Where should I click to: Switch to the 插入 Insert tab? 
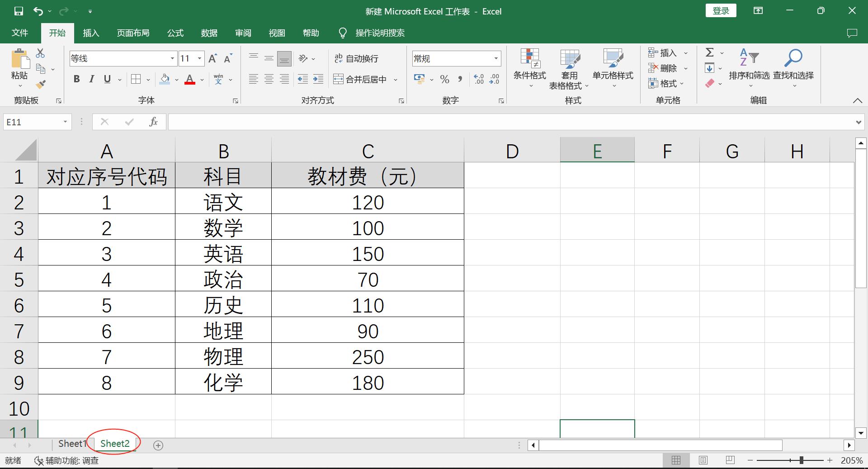91,33
